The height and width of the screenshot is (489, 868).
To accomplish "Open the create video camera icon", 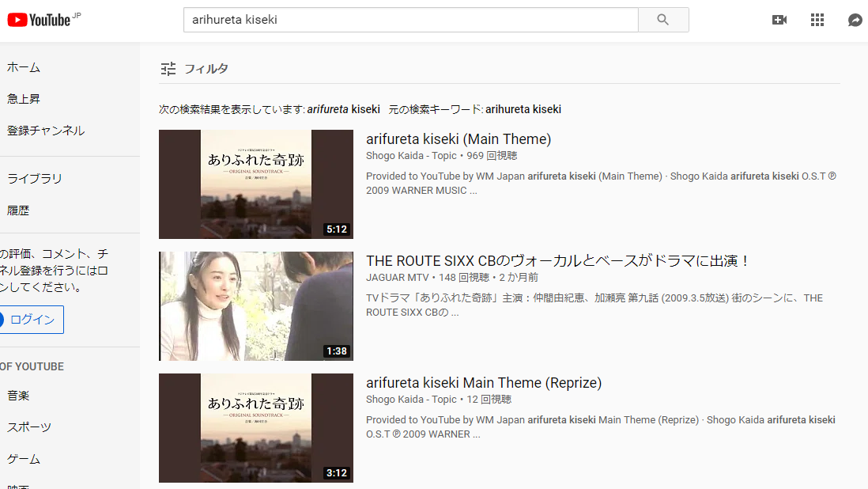I will (779, 20).
